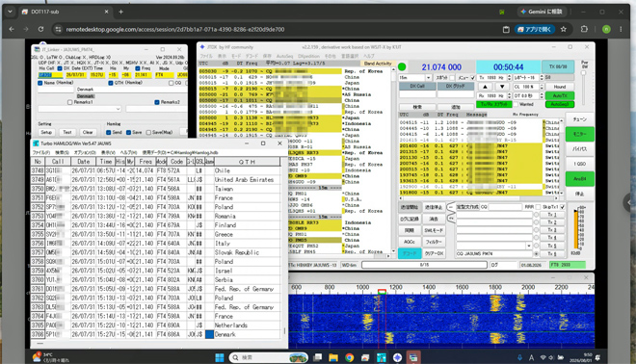Toggle the Wanted checkbox in JTDX
The image size is (636, 364).
516,104
